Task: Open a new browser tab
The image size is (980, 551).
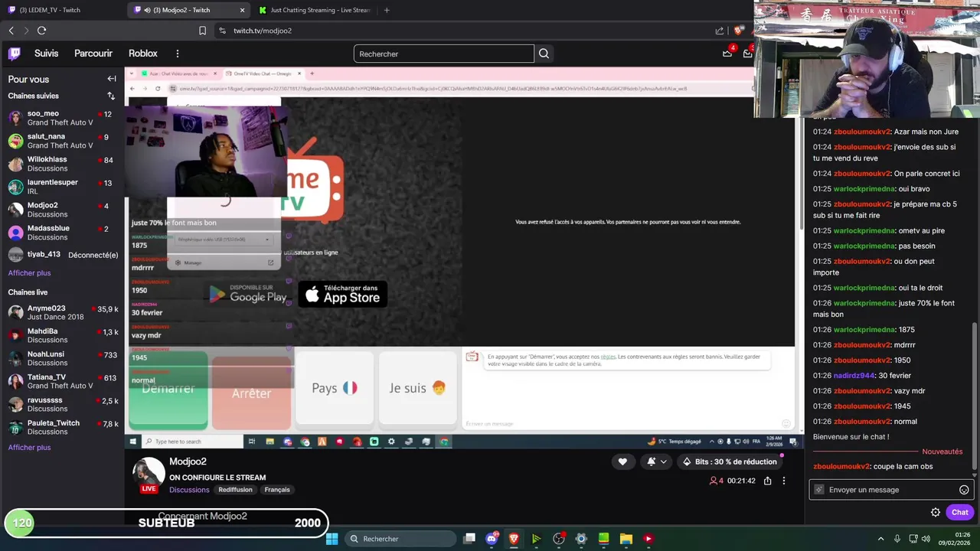Action: click(387, 10)
